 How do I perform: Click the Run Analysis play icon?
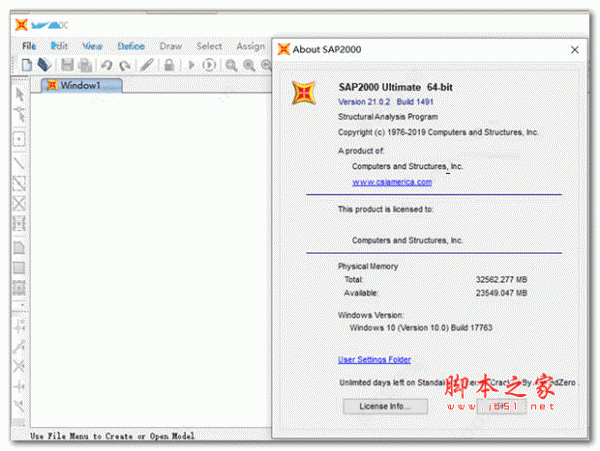191,65
